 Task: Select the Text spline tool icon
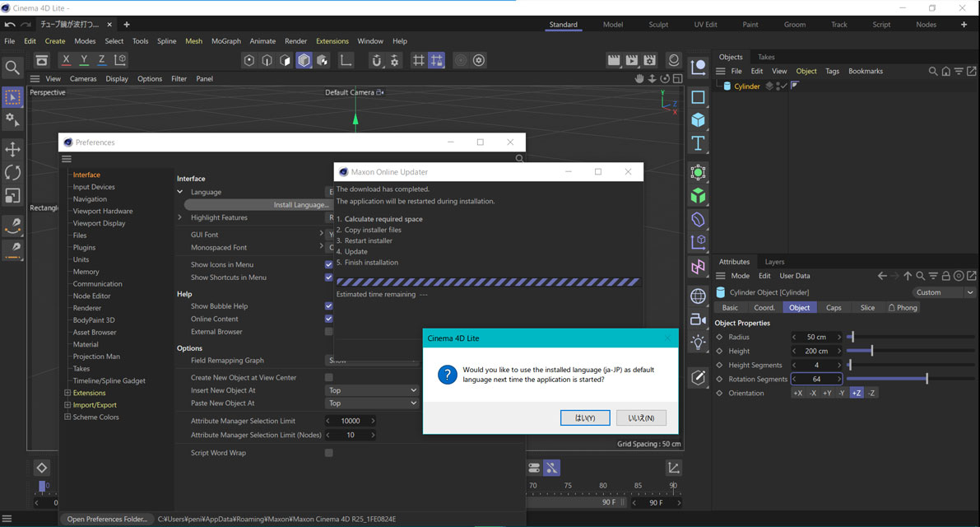[698, 143]
